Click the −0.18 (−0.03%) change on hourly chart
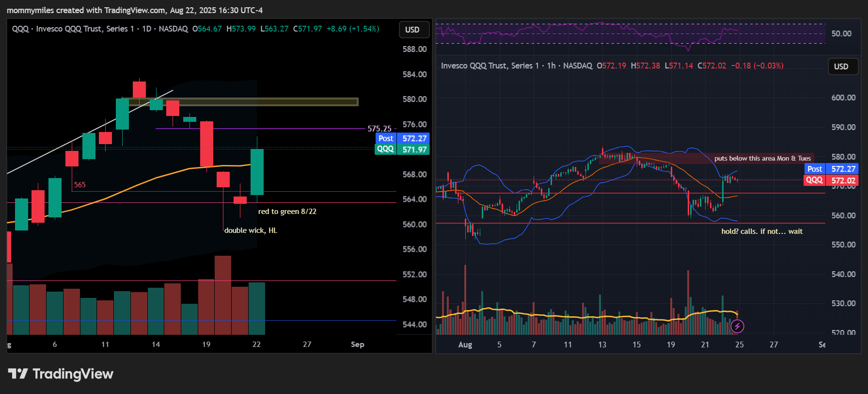Viewport: 868px width, 394px height. coord(757,66)
